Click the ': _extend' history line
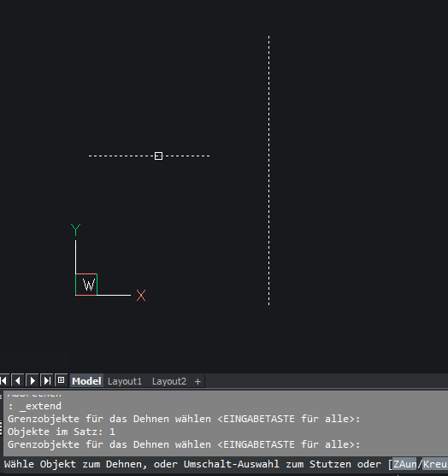The width and height of the screenshot is (448, 476). 34,406
